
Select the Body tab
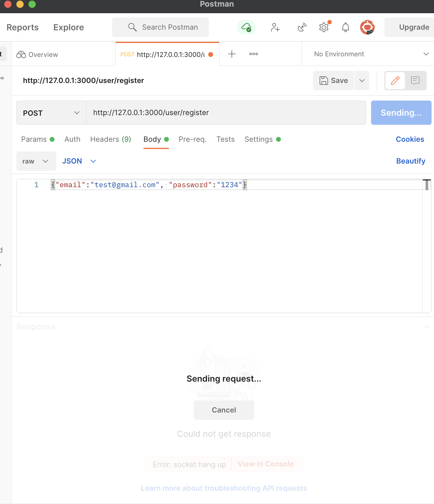(x=156, y=139)
